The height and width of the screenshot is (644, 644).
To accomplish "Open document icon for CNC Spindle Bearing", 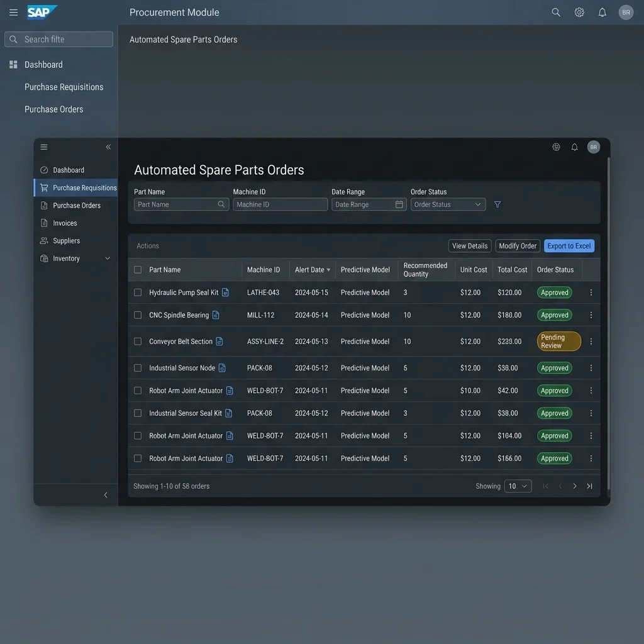I will point(216,315).
